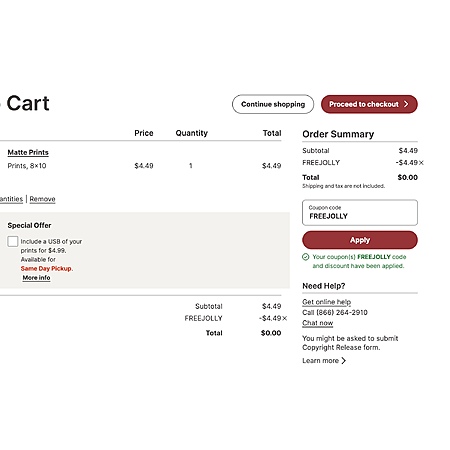Image resolution: width=450 pixels, height=450 pixels.
Task: Click the green coupon applied checkmark icon
Action: point(306,257)
